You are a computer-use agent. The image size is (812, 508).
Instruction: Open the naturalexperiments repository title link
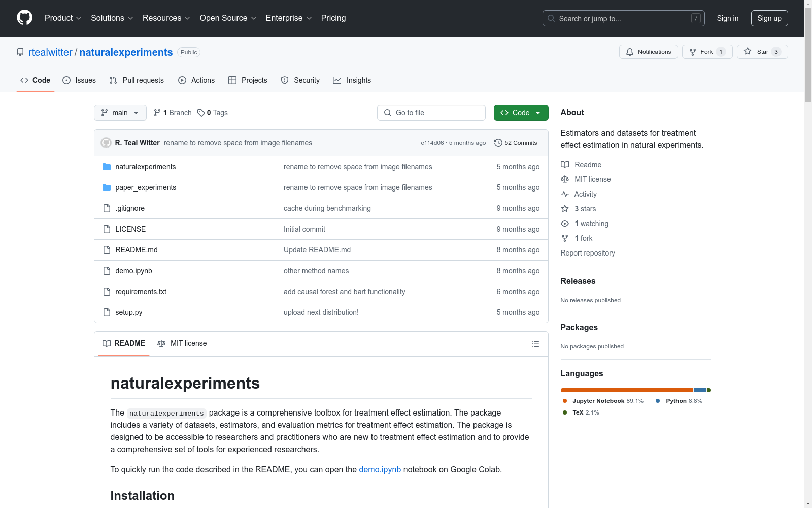click(x=126, y=52)
